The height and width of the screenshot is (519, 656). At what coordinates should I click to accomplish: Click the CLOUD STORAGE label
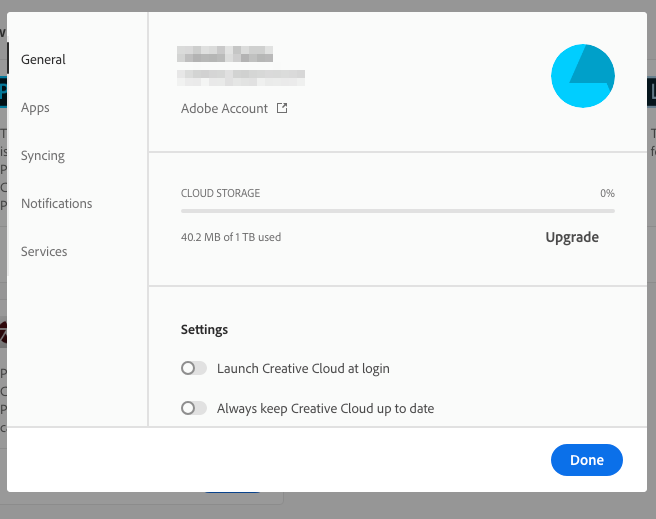[x=220, y=193]
